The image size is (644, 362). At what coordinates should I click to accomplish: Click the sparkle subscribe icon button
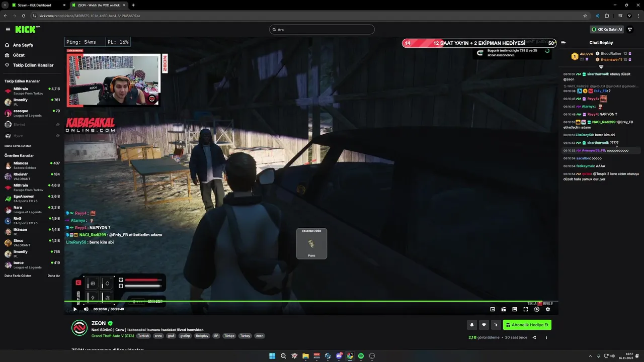[496, 325]
